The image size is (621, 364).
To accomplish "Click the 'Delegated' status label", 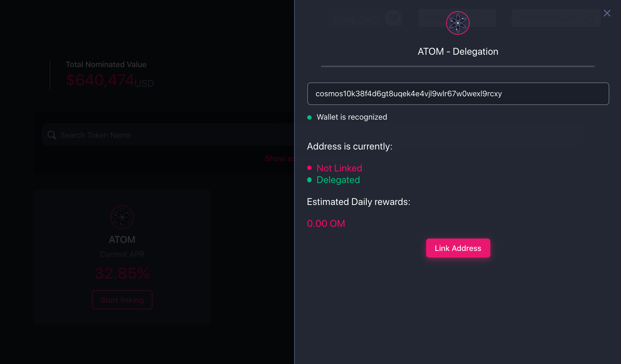I will point(338,180).
